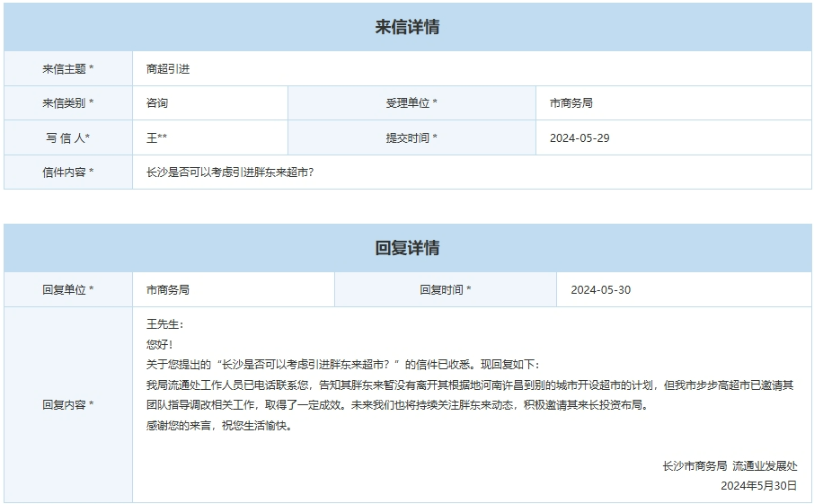
Task: Click the writer name 王**
Action: pos(156,137)
